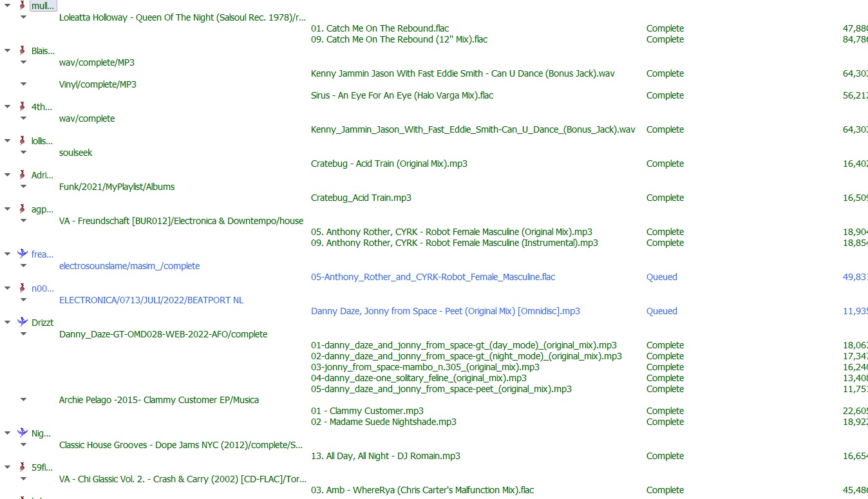Collapse the Classic House Grooves folder
868x499 pixels.
pyautogui.click(x=24, y=445)
